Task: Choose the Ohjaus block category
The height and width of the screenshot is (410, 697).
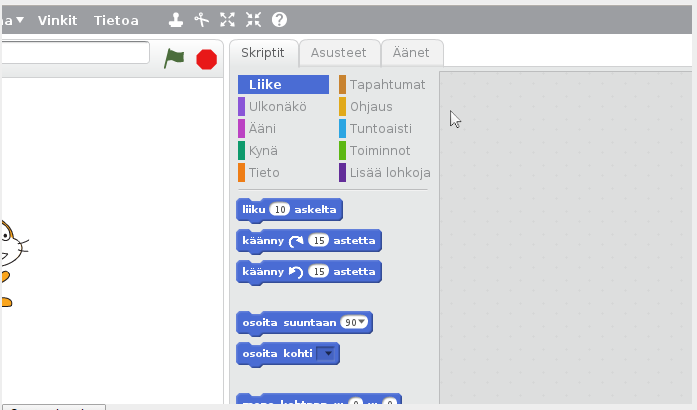Action: pyautogui.click(x=371, y=107)
